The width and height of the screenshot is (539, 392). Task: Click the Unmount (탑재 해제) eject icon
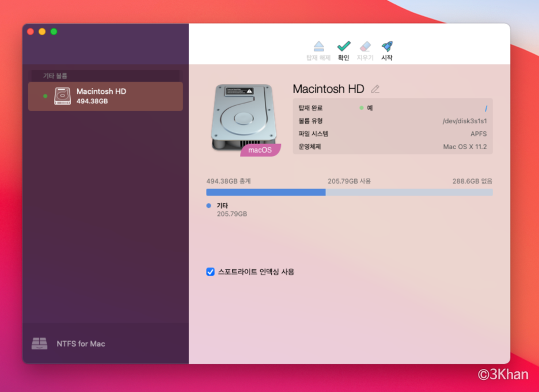pyautogui.click(x=318, y=47)
